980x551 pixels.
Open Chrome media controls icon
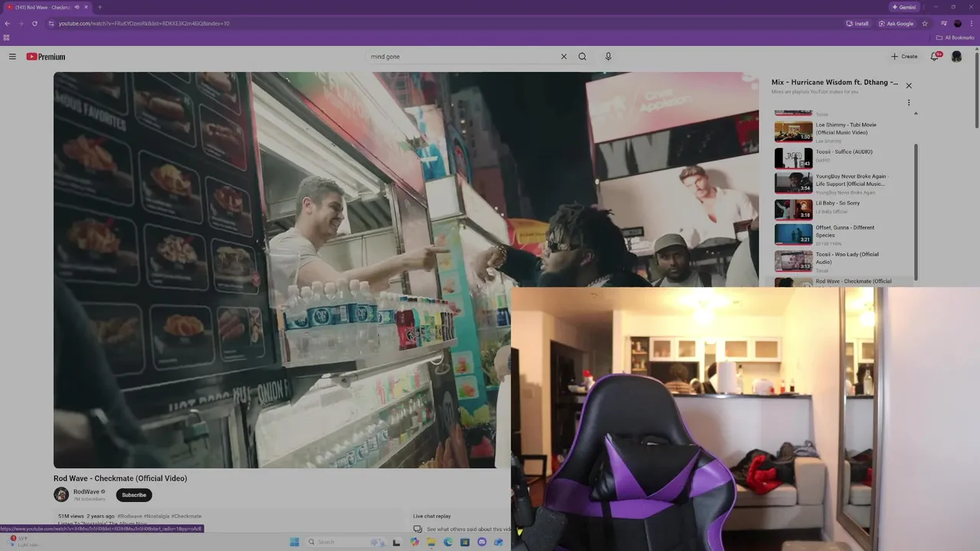click(x=944, y=24)
